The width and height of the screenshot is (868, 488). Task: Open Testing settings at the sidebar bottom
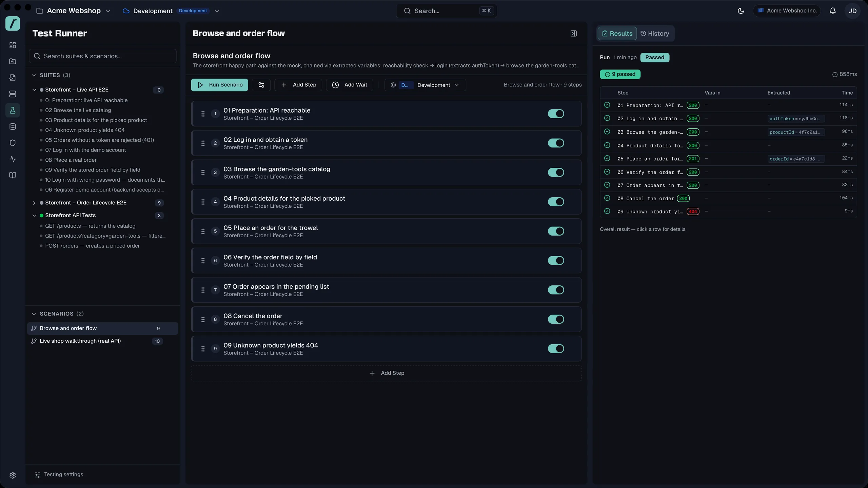[x=59, y=475]
